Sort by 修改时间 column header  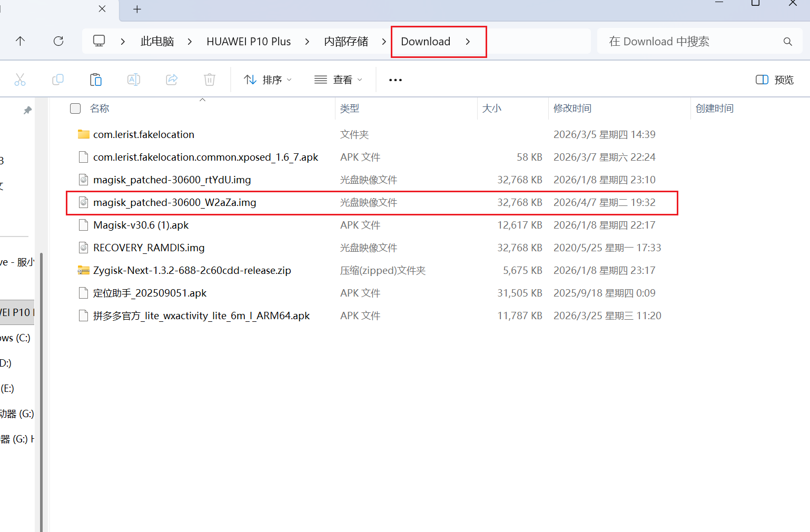click(x=572, y=109)
